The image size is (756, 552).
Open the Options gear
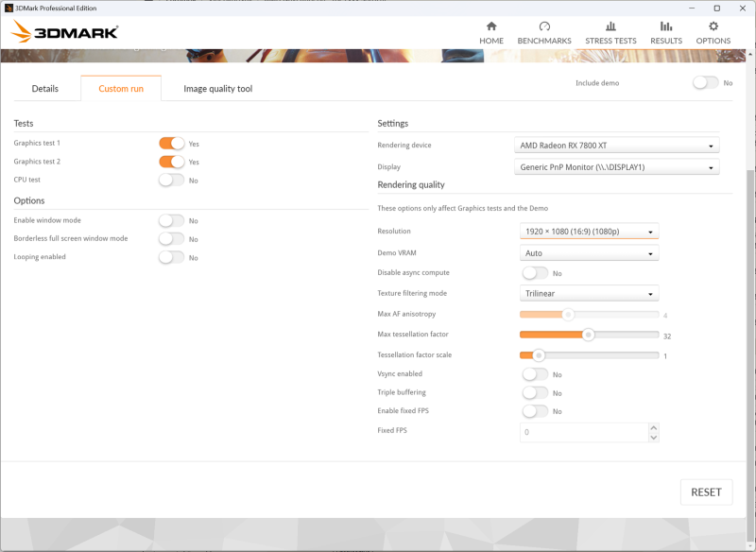(713, 26)
